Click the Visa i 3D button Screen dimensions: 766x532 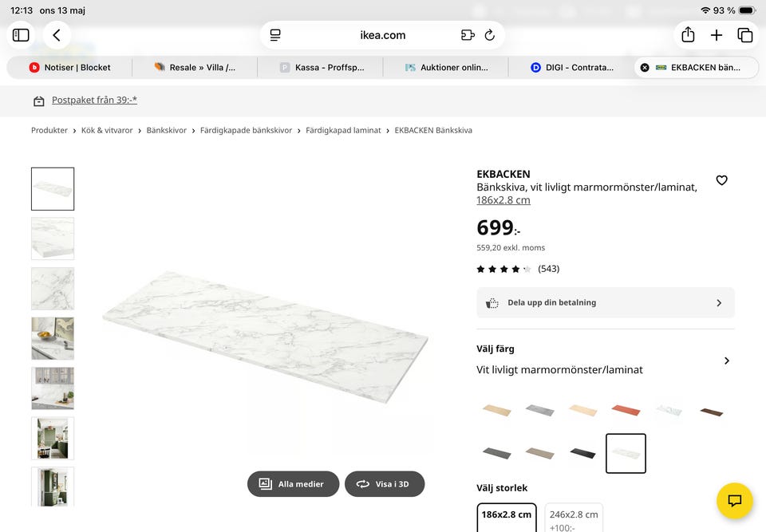pos(385,484)
